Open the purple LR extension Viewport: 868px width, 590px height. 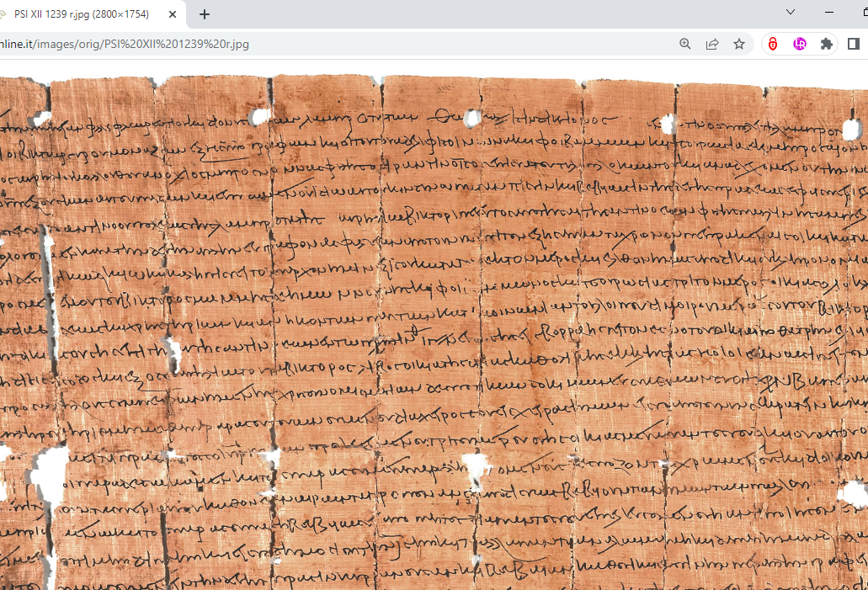pos(799,45)
